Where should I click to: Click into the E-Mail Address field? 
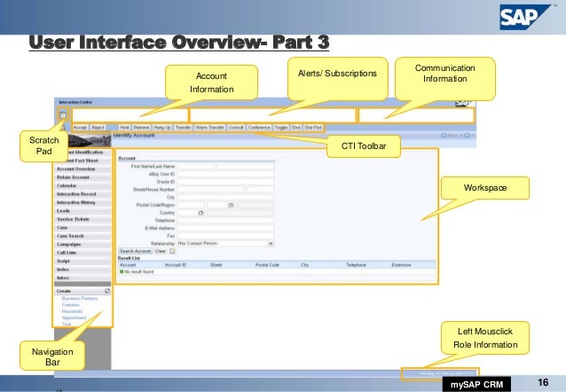(x=225, y=228)
